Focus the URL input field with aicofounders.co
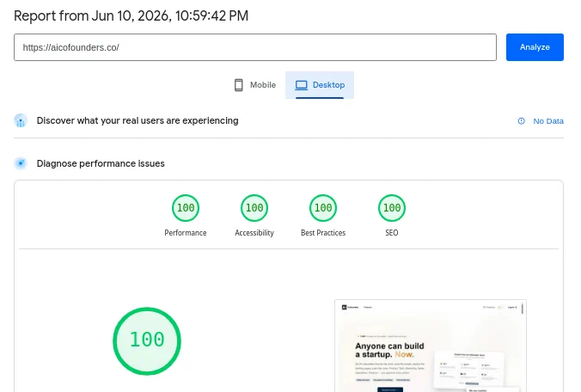This screenshot has width=581, height=392. click(x=255, y=47)
